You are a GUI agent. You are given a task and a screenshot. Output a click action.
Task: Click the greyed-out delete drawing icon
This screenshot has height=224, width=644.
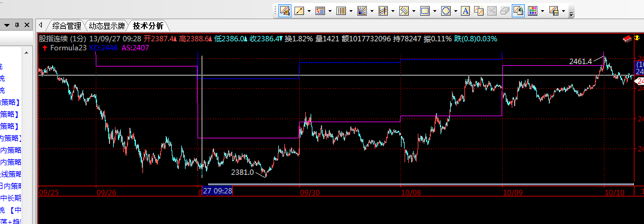(491, 11)
